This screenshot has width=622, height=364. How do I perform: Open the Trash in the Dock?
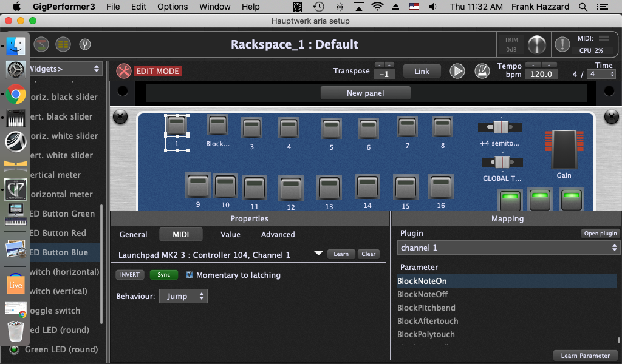coord(16,331)
